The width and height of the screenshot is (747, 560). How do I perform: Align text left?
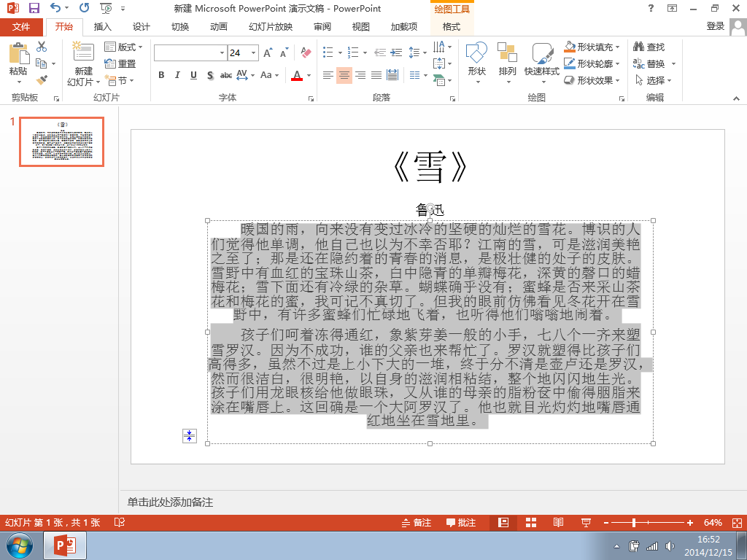(x=328, y=75)
